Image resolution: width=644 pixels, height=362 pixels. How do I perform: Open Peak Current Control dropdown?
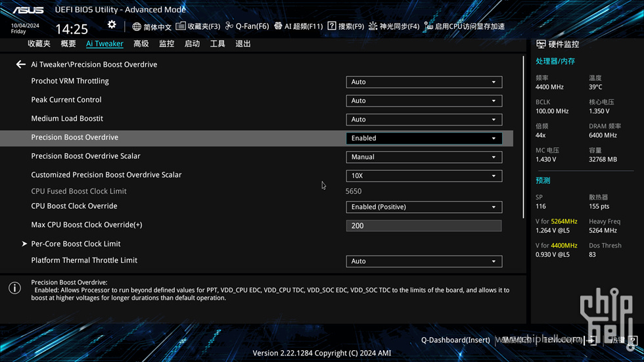pos(424,101)
